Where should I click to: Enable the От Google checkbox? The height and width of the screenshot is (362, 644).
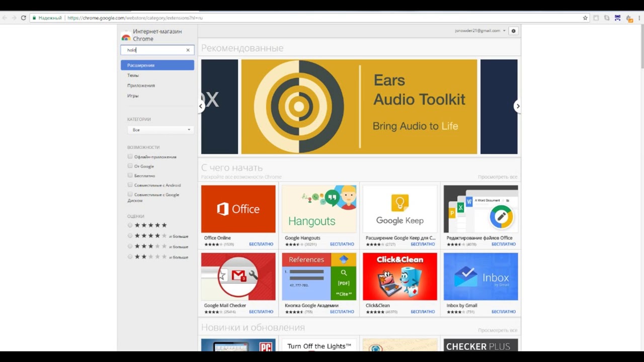130,166
